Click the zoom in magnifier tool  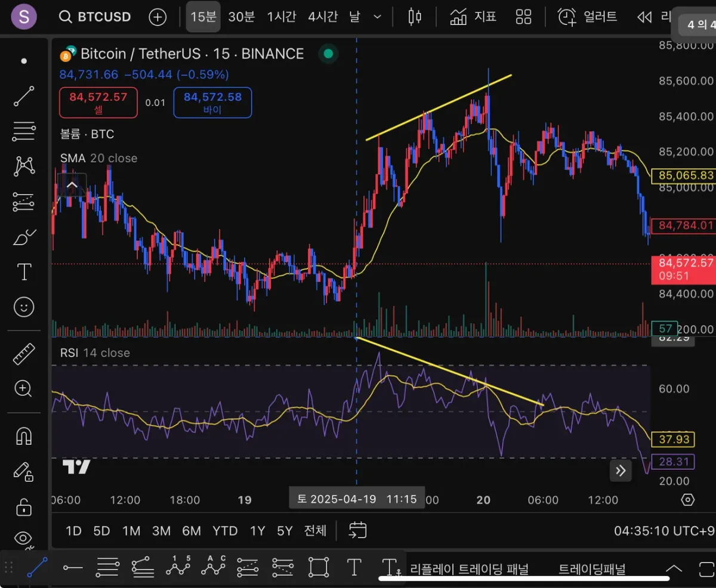[x=24, y=389]
